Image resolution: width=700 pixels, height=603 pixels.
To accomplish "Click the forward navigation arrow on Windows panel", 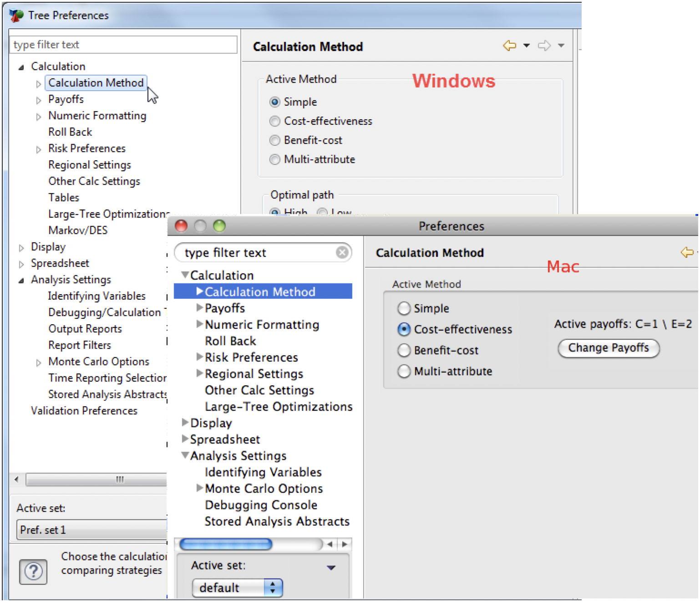I will 543,46.
